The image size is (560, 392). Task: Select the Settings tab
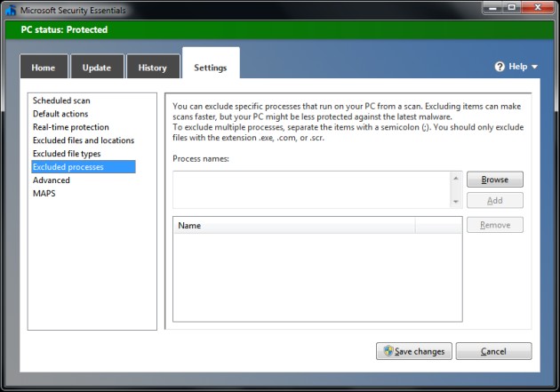coord(211,64)
